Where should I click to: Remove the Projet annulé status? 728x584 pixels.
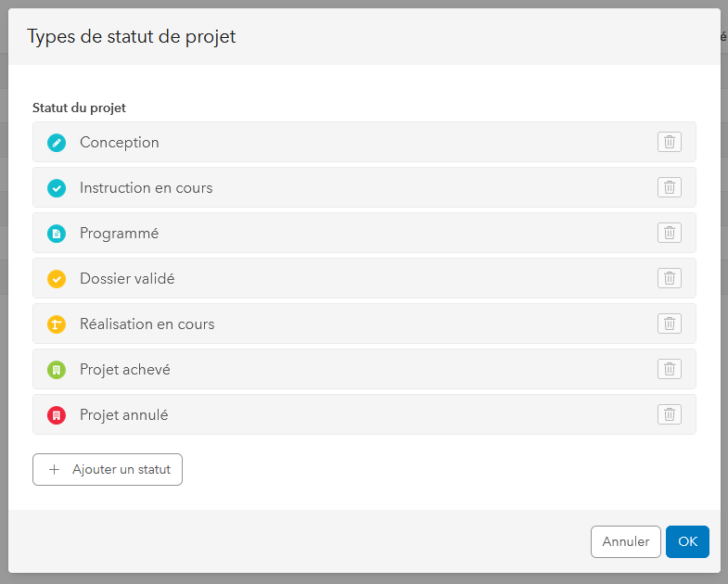tap(669, 414)
